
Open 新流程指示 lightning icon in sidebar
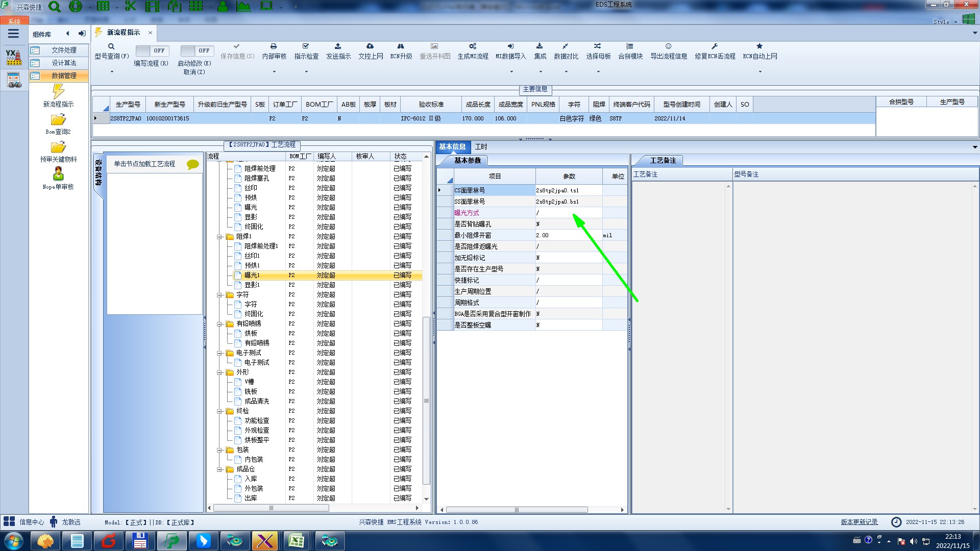[58, 92]
